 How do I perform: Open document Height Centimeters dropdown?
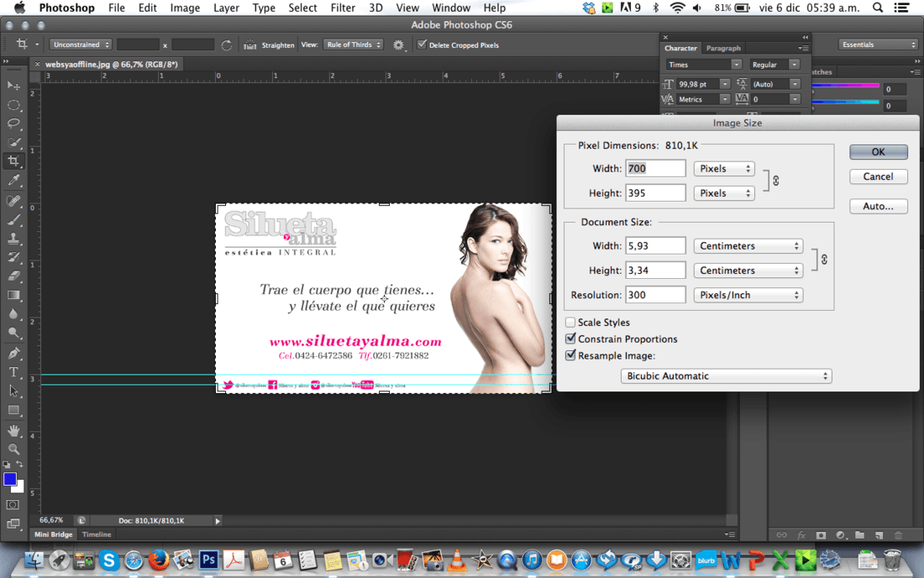[x=748, y=271]
